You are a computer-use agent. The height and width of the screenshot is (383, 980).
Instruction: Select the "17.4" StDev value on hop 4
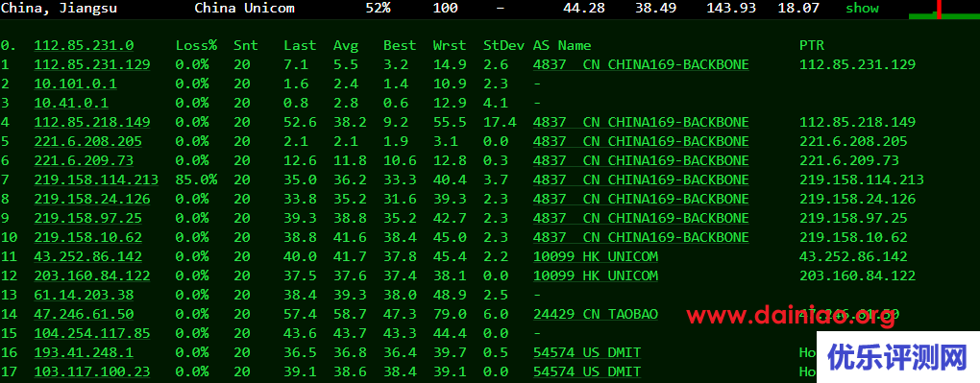[x=500, y=123]
